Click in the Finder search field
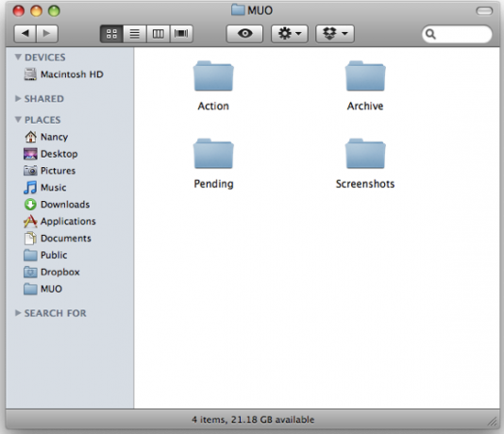504x434 pixels. pyautogui.click(x=457, y=34)
